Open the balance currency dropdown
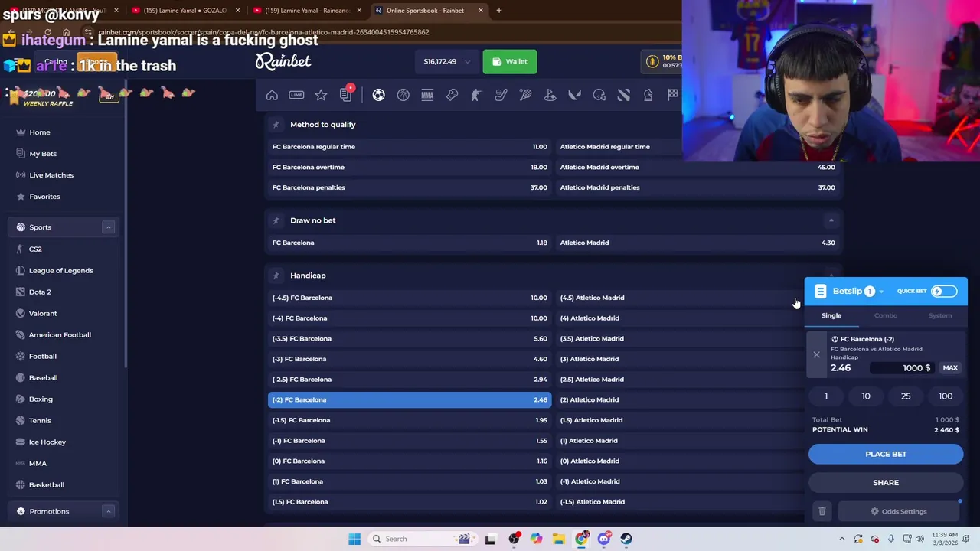The width and height of the screenshot is (980, 551). point(466,61)
